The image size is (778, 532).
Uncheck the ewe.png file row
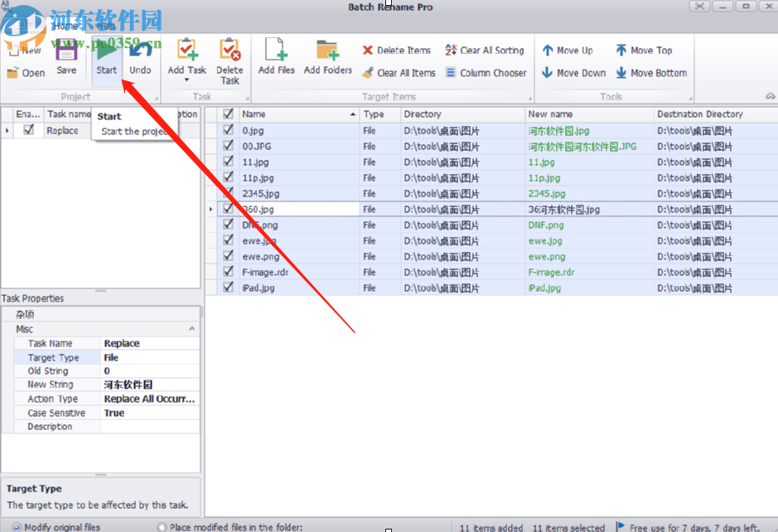click(x=228, y=255)
